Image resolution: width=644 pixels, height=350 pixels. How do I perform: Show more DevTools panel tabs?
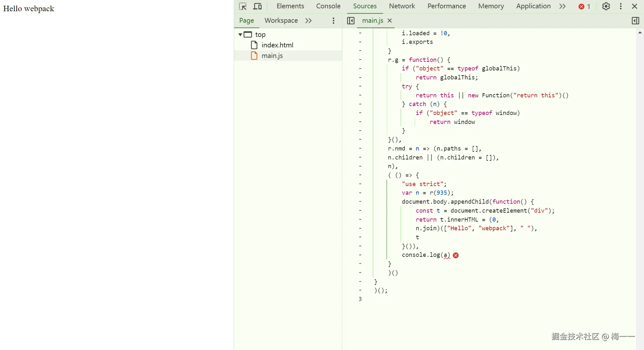coord(562,6)
